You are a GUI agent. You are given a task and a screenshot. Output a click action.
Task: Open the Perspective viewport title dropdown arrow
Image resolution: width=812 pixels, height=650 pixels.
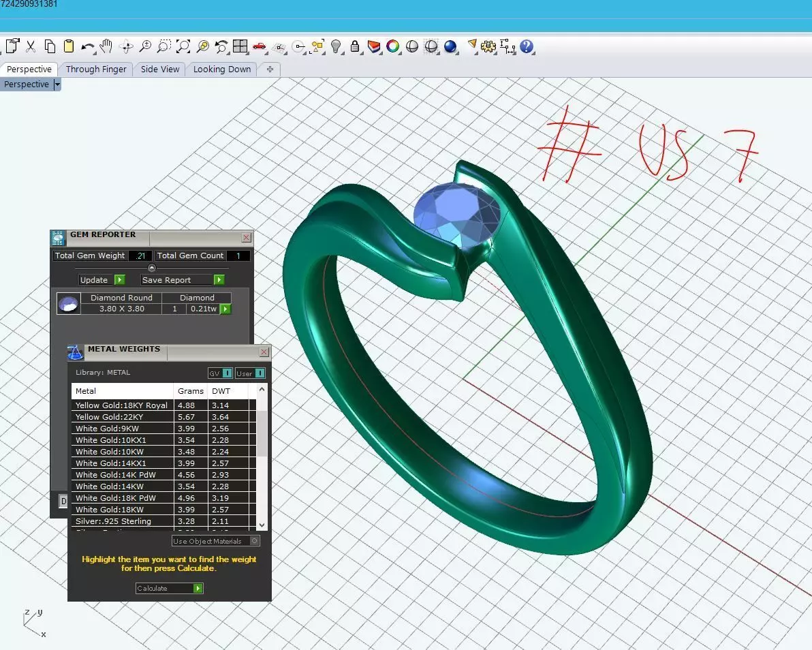57,84
